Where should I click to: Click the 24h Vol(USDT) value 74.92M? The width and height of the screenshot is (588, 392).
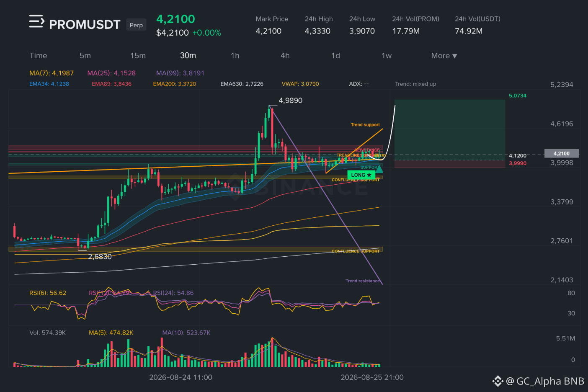469,31
